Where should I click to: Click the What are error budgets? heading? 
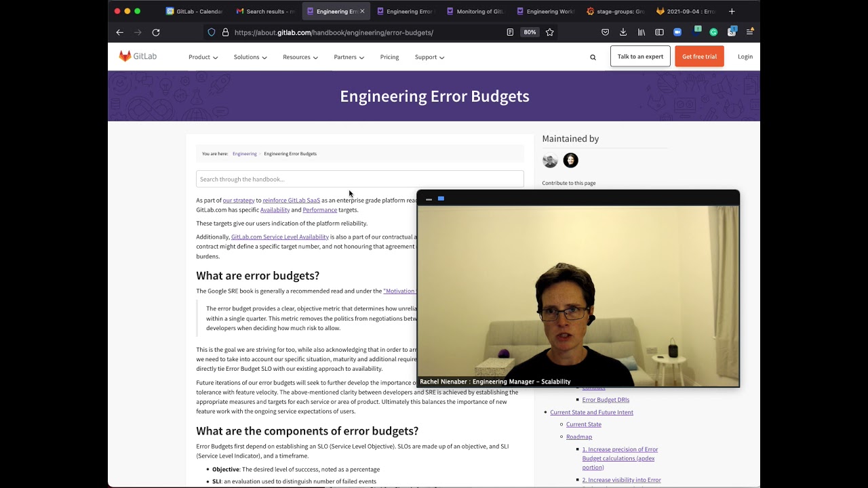click(x=258, y=275)
